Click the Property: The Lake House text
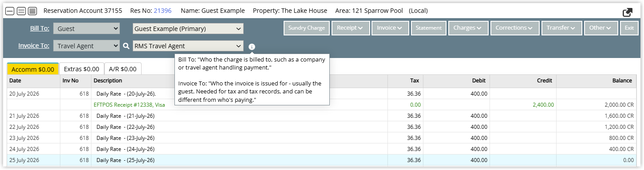This screenshot has width=644, height=170. [x=290, y=11]
